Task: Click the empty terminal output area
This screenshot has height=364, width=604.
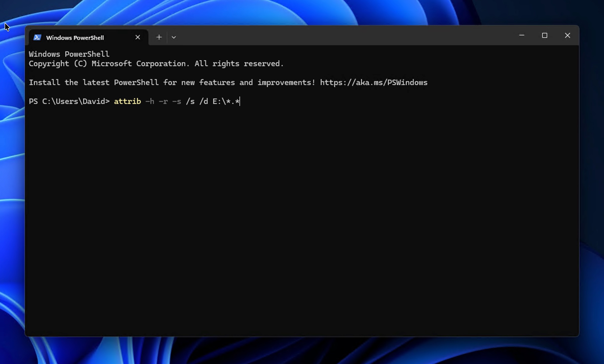Action: (x=299, y=199)
